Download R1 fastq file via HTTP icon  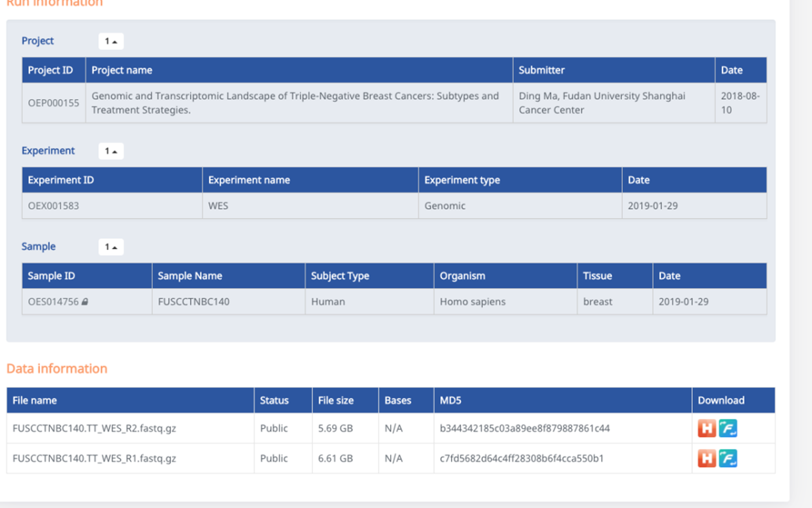707,458
